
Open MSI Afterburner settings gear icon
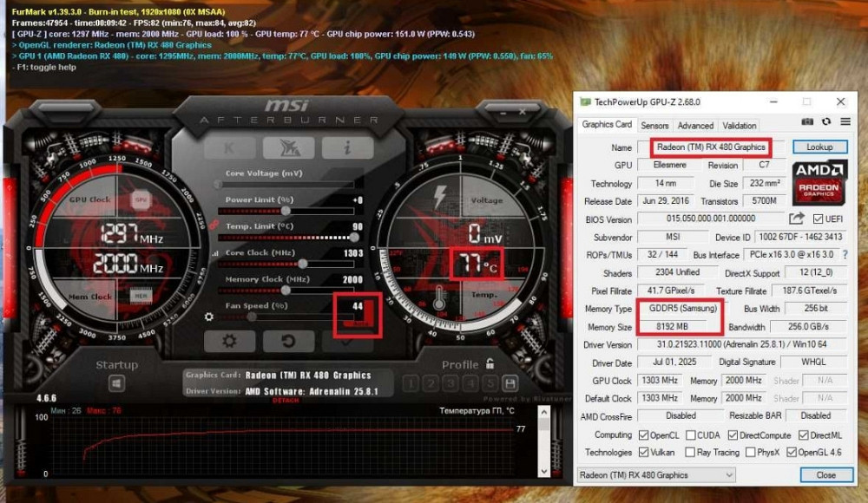click(230, 340)
